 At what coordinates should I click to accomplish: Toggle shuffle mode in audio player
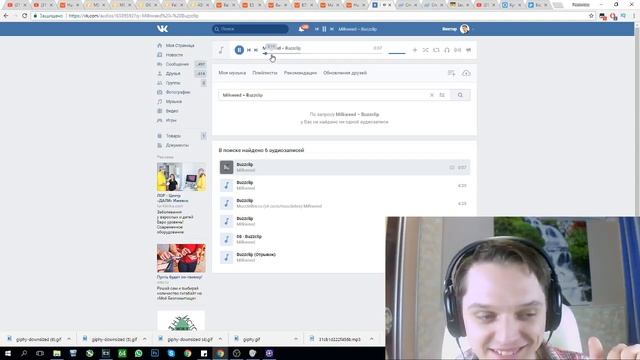pyautogui.click(x=425, y=50)
